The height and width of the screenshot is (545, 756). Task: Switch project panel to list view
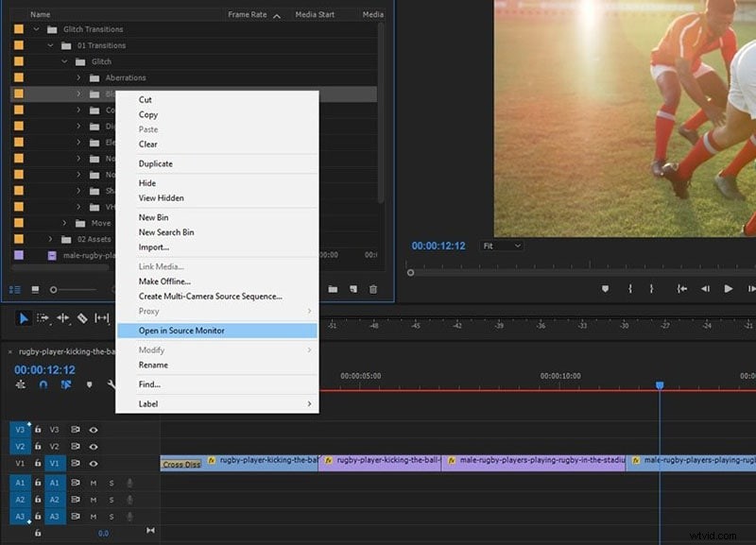(15, 289)
